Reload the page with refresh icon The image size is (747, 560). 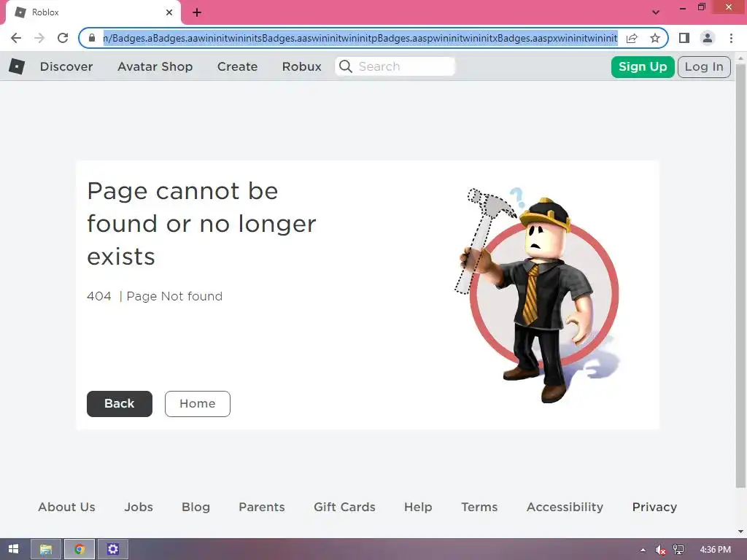pyautogui.click(x=63, y=38)
